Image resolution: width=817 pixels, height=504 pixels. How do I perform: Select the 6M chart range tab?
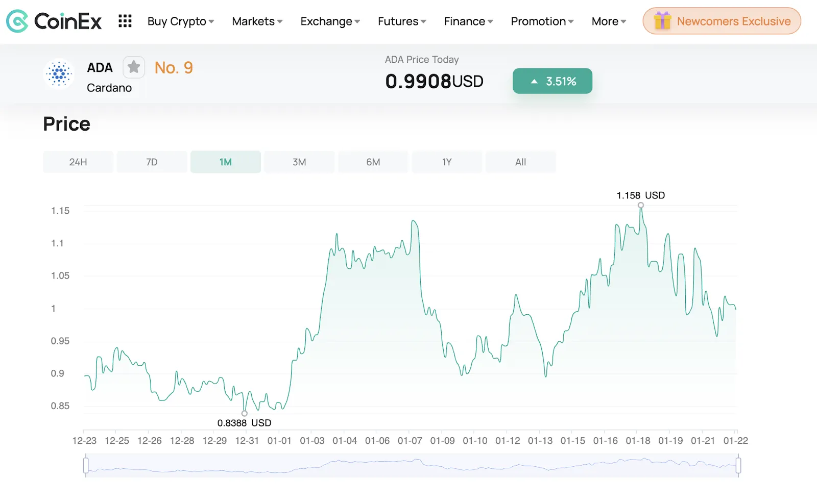tap(373, 162)
